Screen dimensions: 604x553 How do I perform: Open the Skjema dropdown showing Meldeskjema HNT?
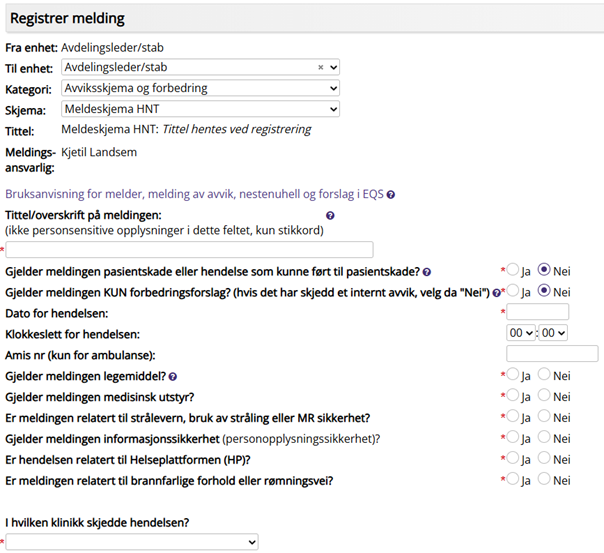200,109
